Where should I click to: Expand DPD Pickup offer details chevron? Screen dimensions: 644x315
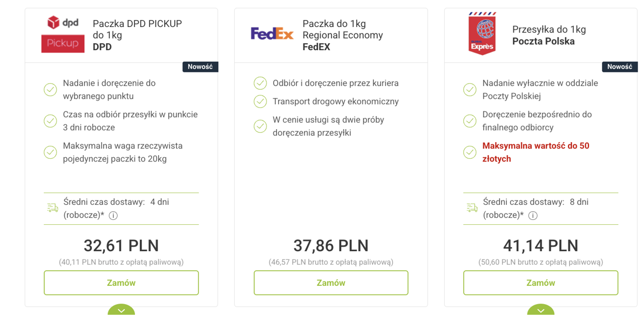(x=121, y=310)
